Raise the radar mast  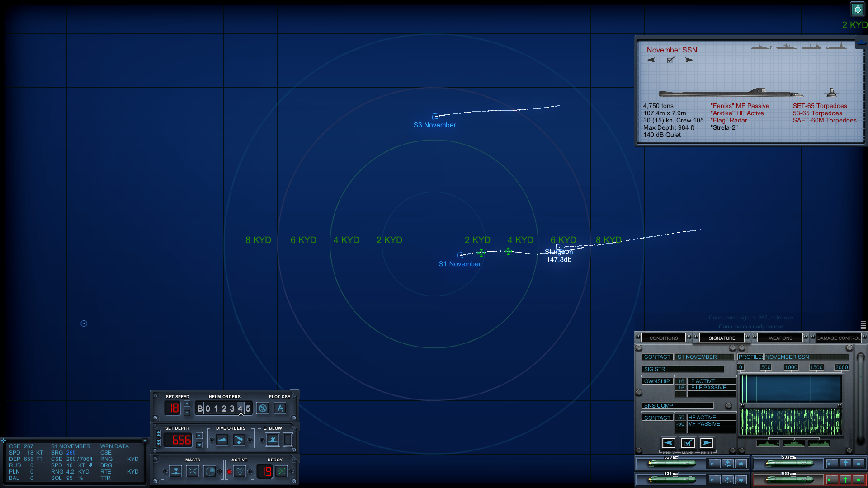point(210,472)
